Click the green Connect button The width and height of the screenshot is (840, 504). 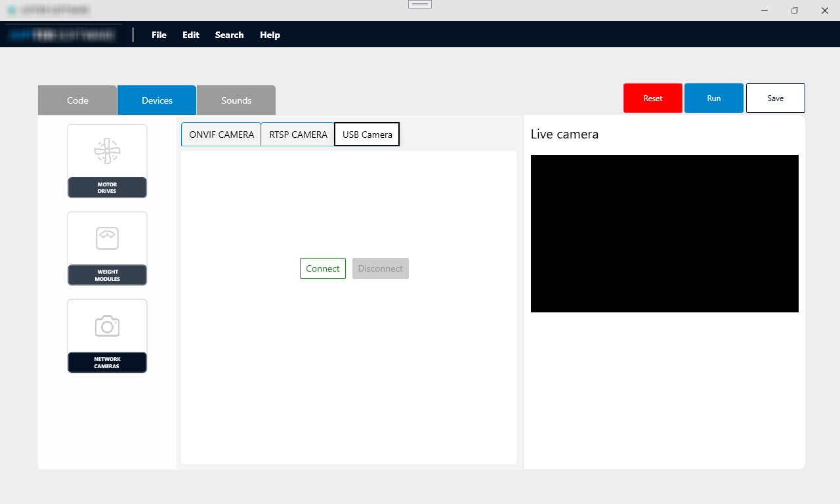click(323, 268)
